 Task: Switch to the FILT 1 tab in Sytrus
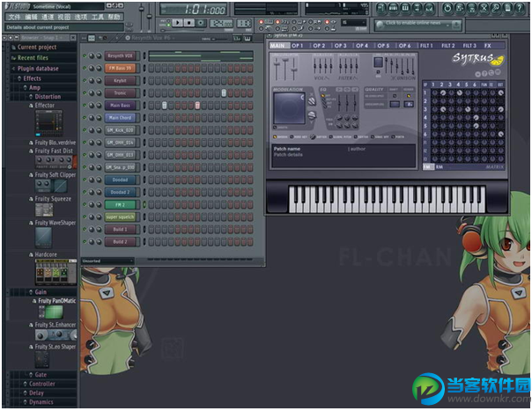tap(426, 46)
